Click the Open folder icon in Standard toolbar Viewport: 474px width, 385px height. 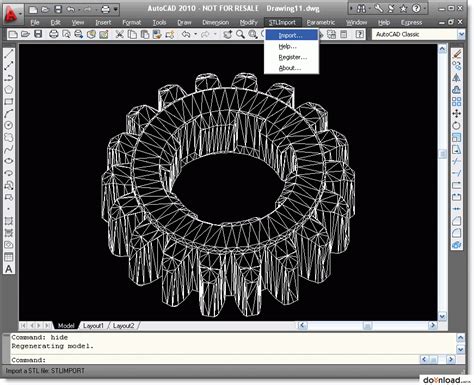[26, 34]
